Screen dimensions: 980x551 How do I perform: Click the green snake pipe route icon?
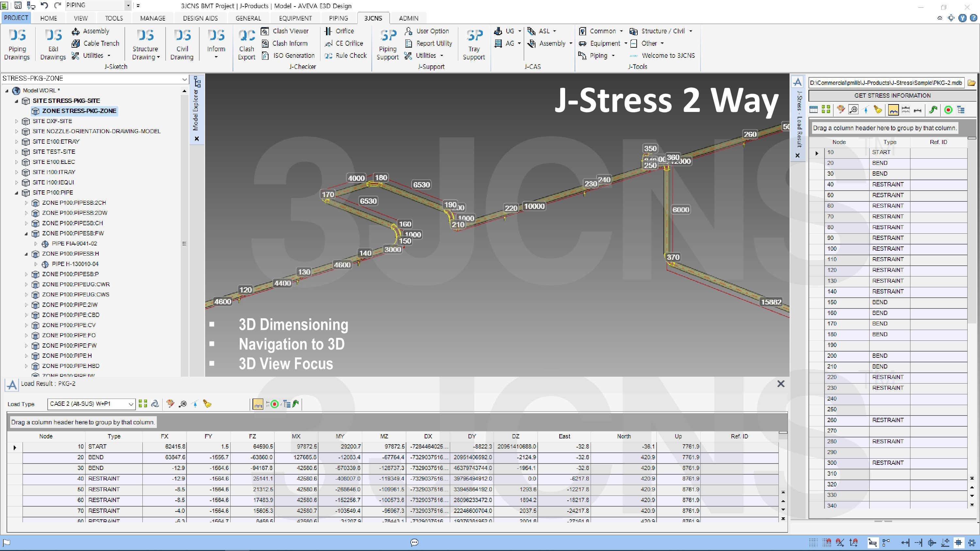click(x=933, y=110)
